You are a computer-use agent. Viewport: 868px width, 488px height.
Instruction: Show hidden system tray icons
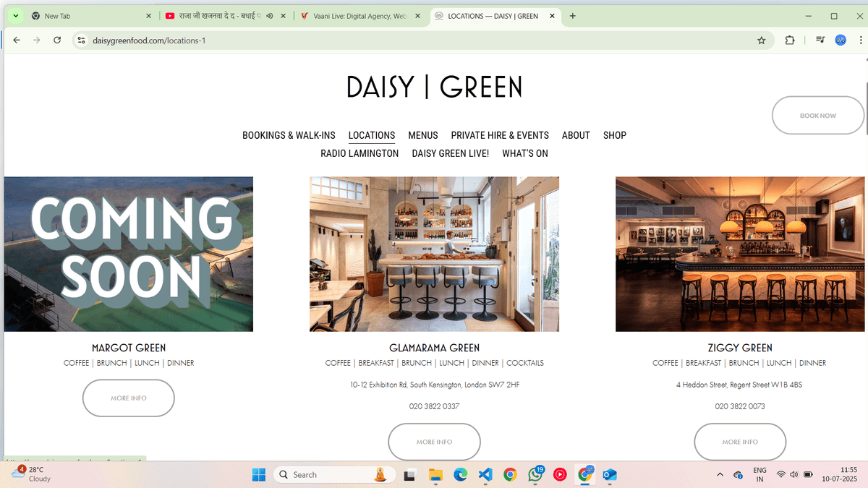719,474
